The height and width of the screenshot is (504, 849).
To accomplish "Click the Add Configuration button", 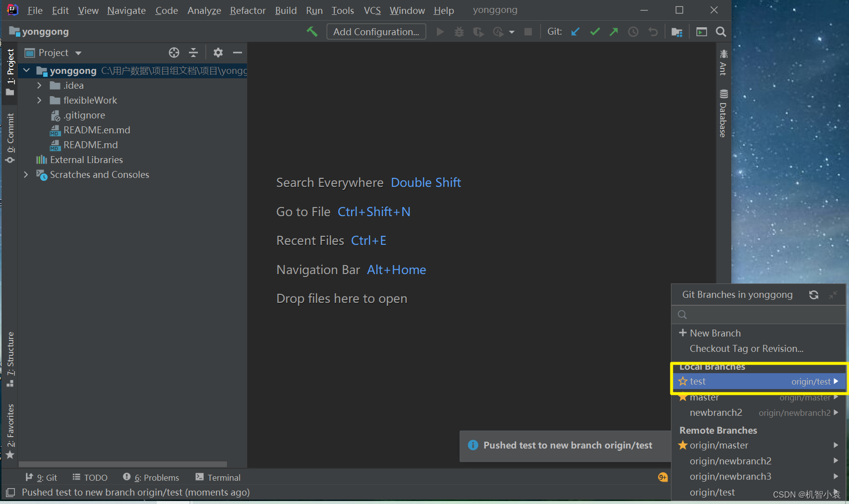I will point(376,31).
